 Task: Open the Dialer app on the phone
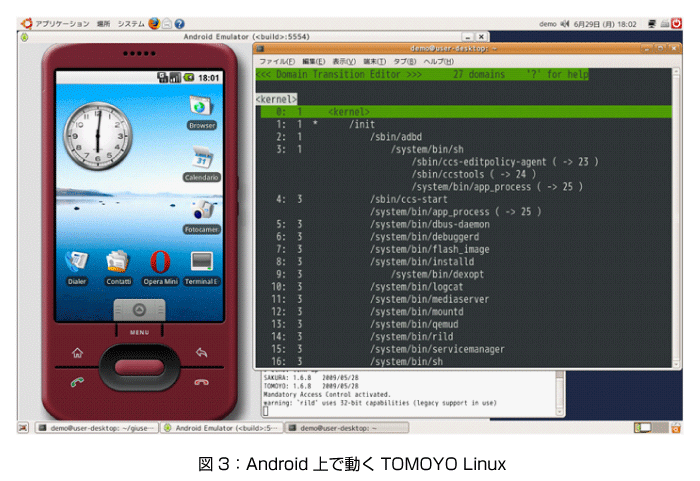pyautogui.click(x=77, y=268)
